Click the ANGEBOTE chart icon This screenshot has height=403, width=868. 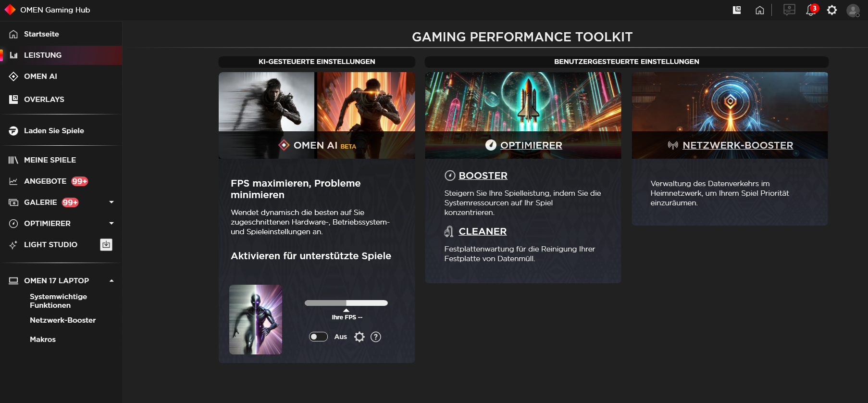pos(13,181)
